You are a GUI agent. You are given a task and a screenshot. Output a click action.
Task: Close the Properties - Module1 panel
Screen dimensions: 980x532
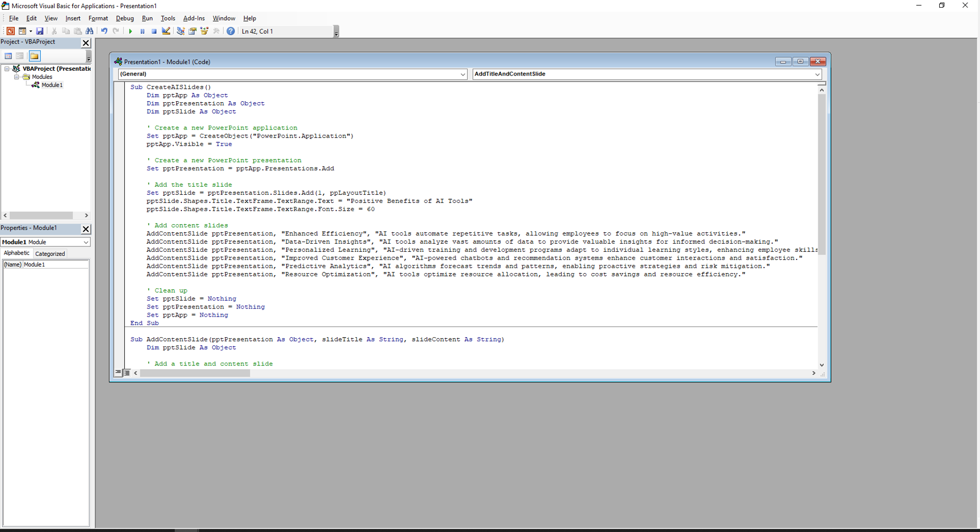85,229
